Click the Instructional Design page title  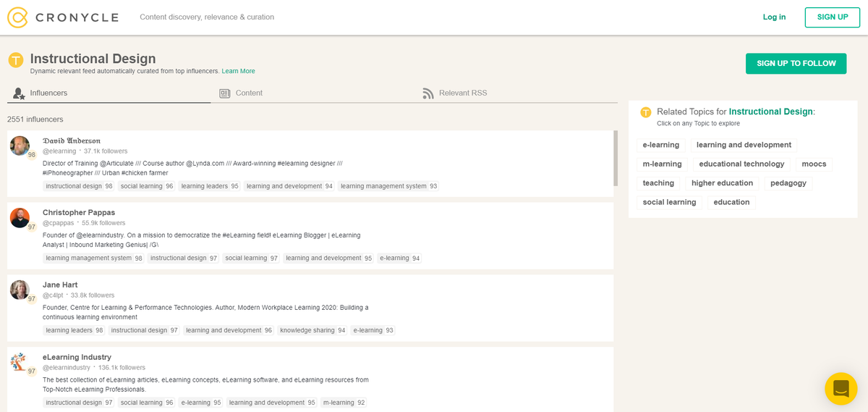point(93,59)
